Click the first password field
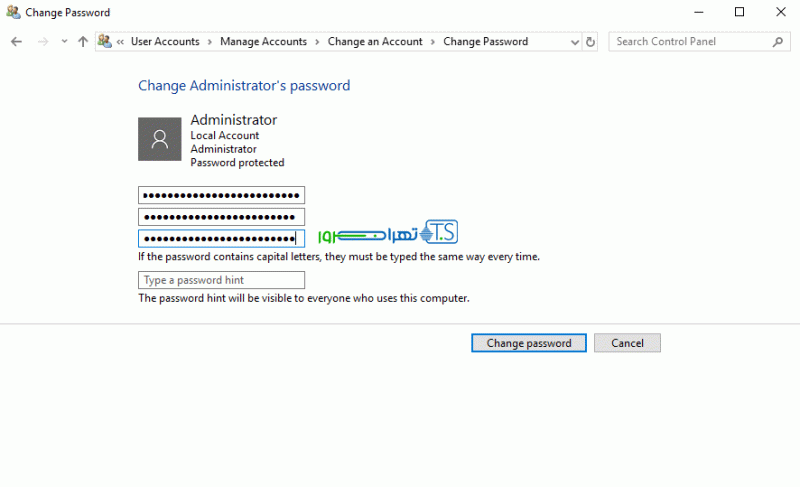The width and height of the screenshot is (800, 487). point(221,195)
